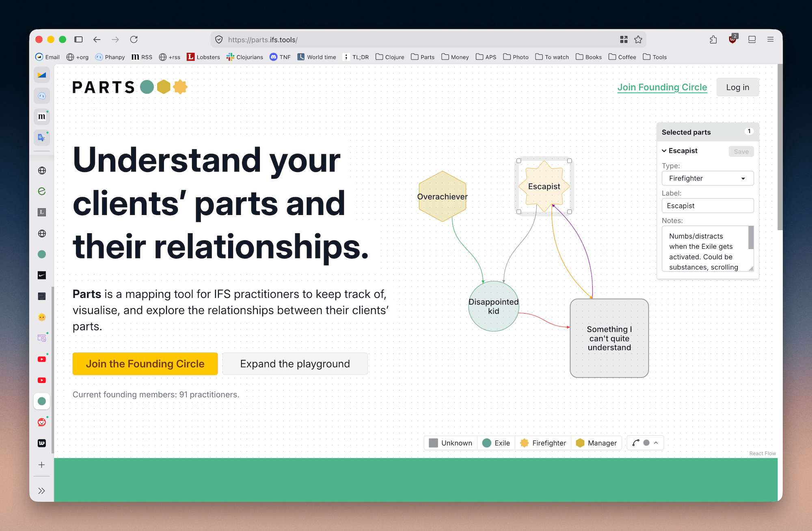
Task: Add an Unknown part from the palette
Action: [451, 443]
